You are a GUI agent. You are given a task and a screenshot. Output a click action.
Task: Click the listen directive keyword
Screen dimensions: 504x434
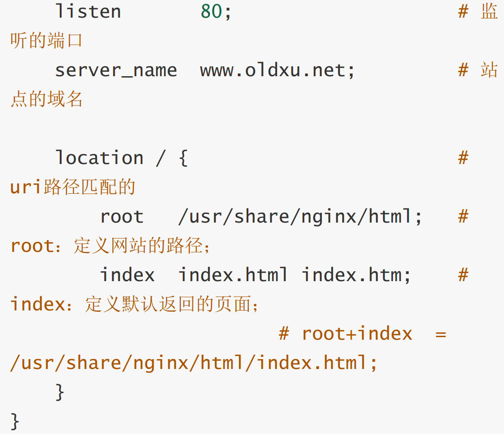[x=88, y=12]
